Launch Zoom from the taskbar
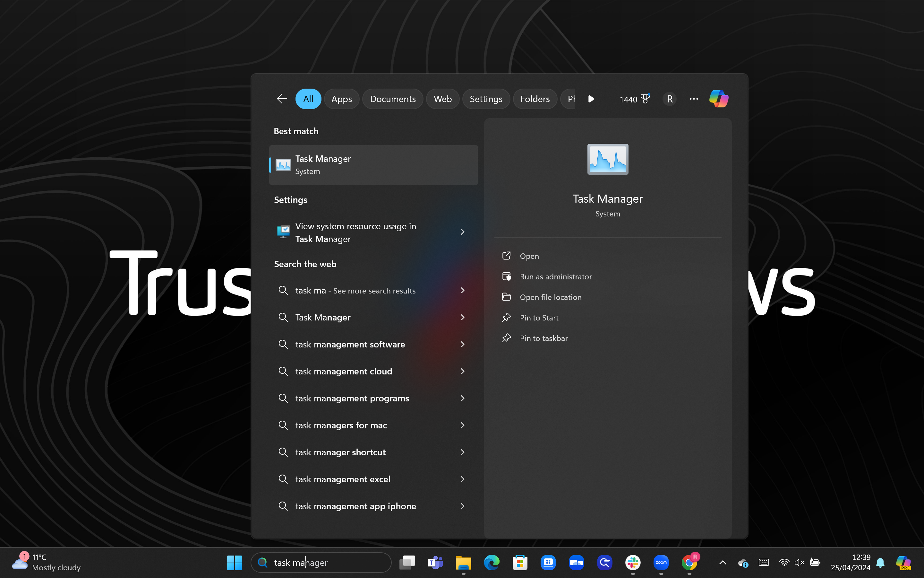 pyautogui.click(x=661, y=562)
